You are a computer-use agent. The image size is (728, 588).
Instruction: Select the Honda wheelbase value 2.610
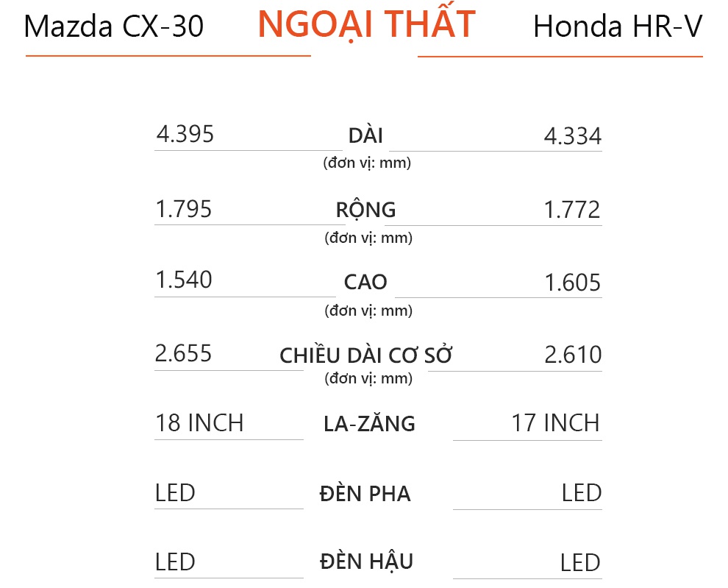pyautogui.click(x=573, y=355)
